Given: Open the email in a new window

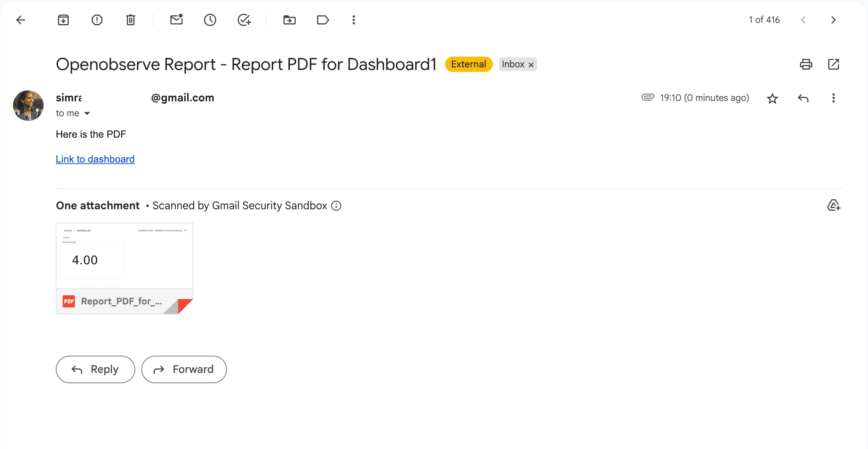Looking at the screenshot, I should [x=833, y=64].
